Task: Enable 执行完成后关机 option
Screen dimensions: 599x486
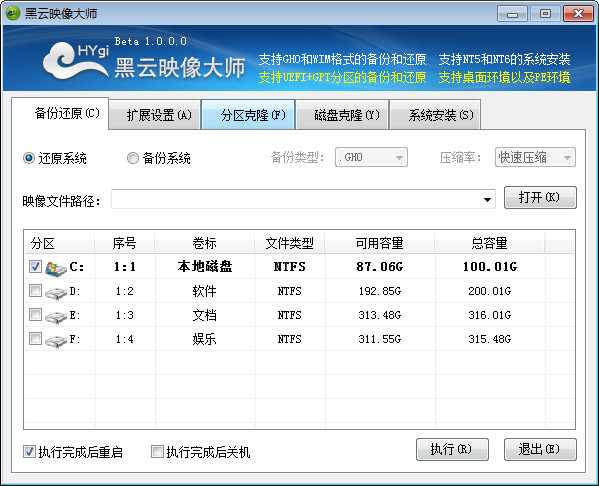Action: pyautogui.click(x=157, y=452)
